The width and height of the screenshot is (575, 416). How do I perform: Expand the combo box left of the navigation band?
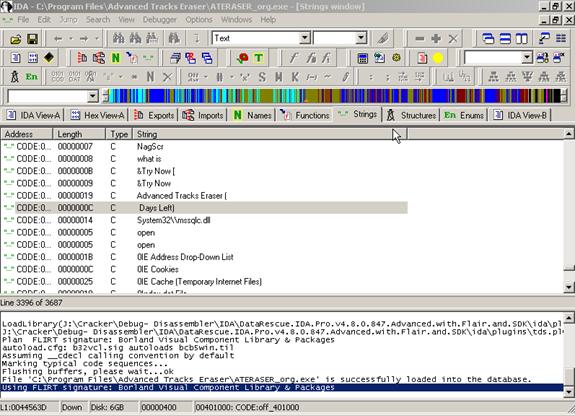92,96
